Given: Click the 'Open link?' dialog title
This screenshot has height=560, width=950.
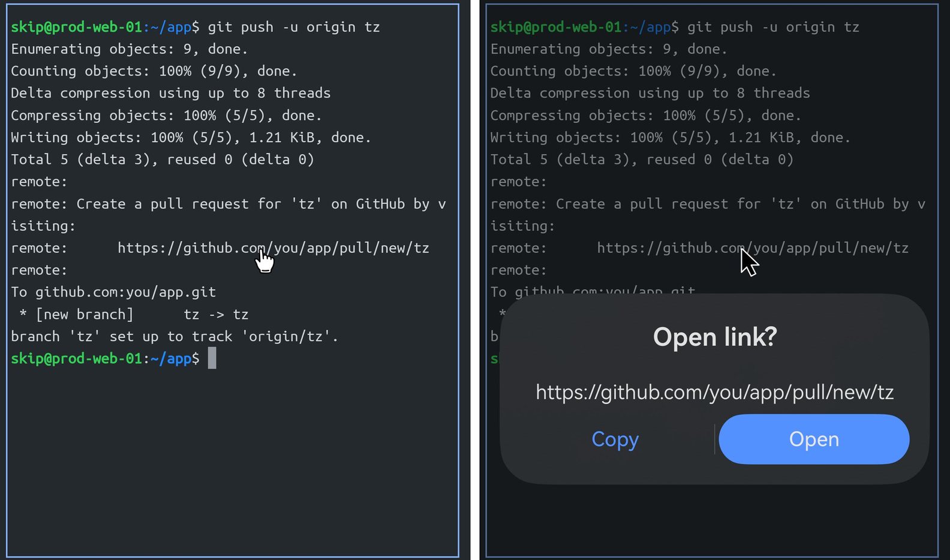Looking at the screenshot, I should click(x=715, y=337).
